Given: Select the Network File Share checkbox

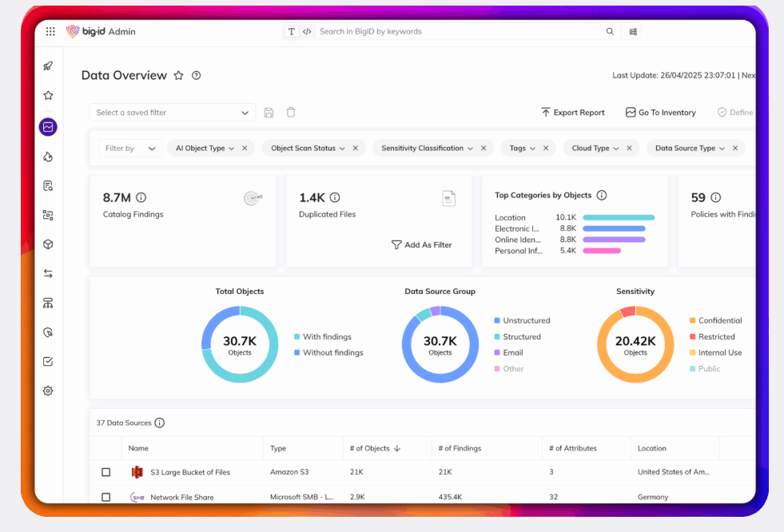Looking at the screenshot, I should 105,497.
